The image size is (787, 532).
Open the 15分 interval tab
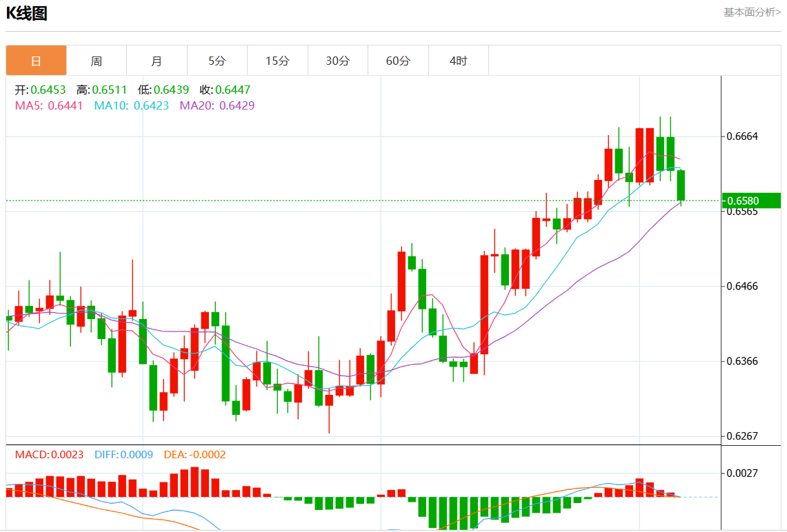(277, 61)
